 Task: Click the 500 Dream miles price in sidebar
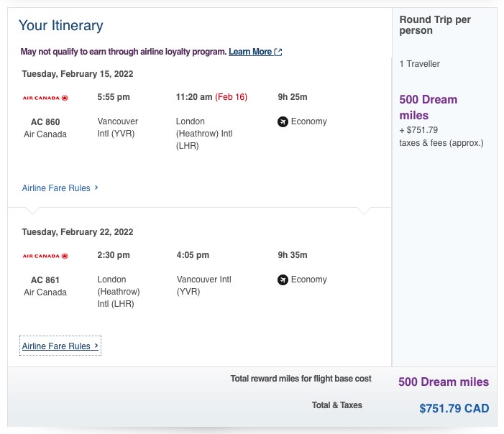point(429,107)
